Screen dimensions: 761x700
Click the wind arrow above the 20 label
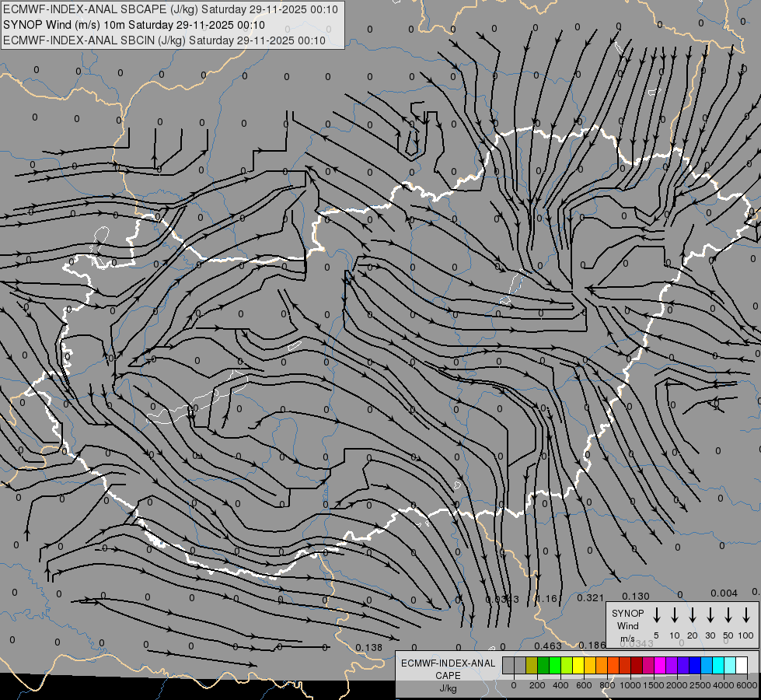tap(693, 615)
